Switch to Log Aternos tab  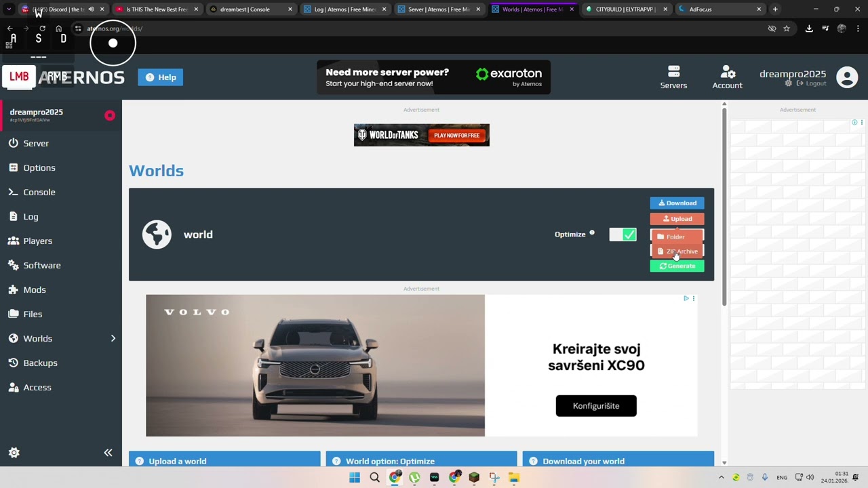pyautogui.click(x=344, y=9)
